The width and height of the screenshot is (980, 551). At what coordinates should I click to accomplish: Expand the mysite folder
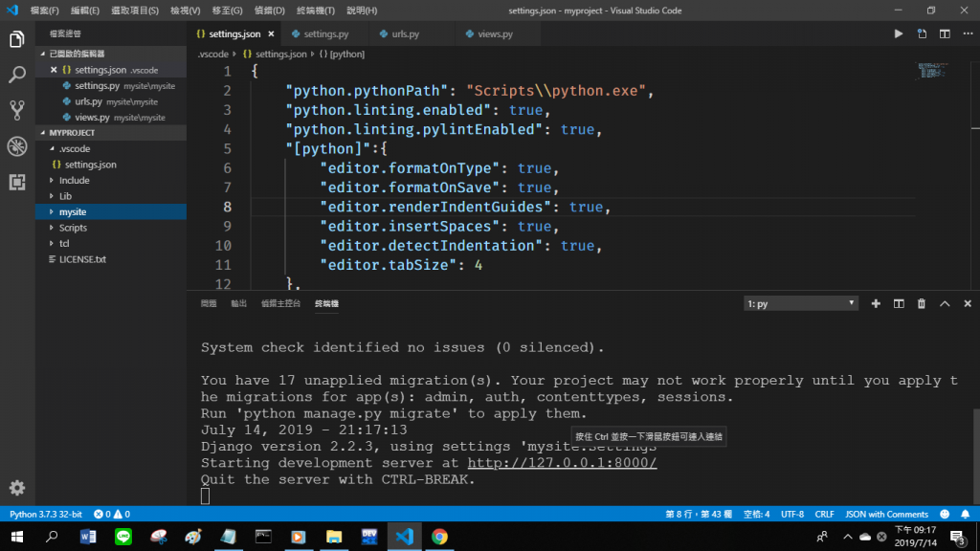pyautogui.click(x=52, y=211)
